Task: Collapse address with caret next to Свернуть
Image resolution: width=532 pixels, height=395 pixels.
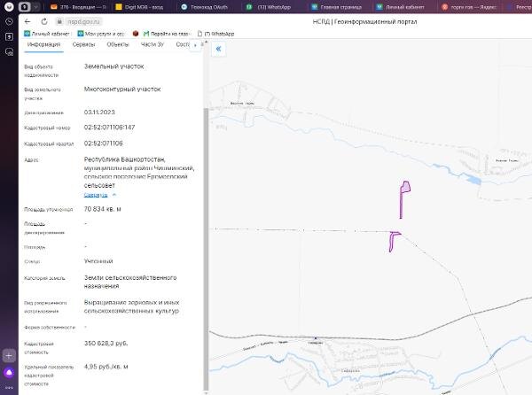Action: point(114,195)
